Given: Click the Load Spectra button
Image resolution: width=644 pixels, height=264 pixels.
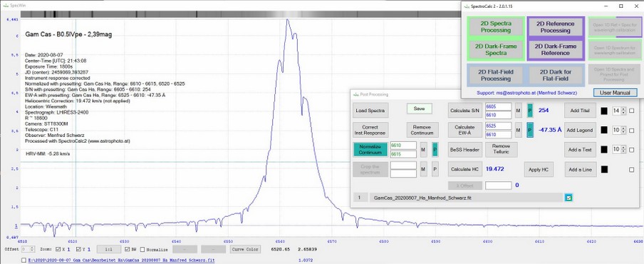Looking at the screenshot, I should coord(370,110).
